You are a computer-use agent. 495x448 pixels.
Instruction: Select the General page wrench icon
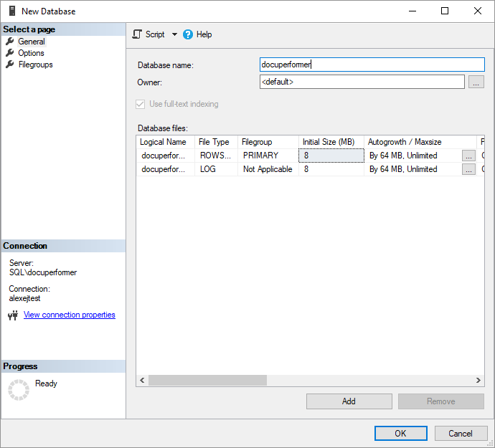10,42
